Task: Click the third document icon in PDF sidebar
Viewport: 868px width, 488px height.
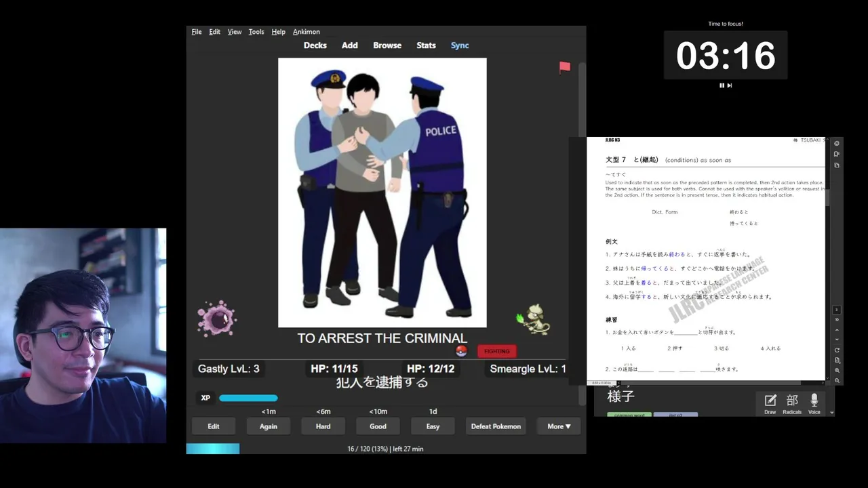Action: pyautogui.click(x=837, y=165)
